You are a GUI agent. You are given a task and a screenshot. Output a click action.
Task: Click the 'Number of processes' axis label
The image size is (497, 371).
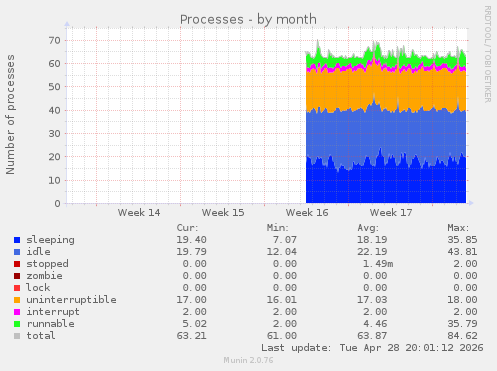[x=10, y=115]
